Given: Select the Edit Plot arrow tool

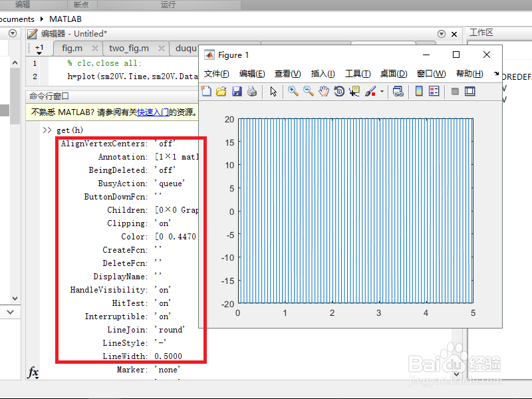Looking at the screenshot, I should (x=273, y=91).
